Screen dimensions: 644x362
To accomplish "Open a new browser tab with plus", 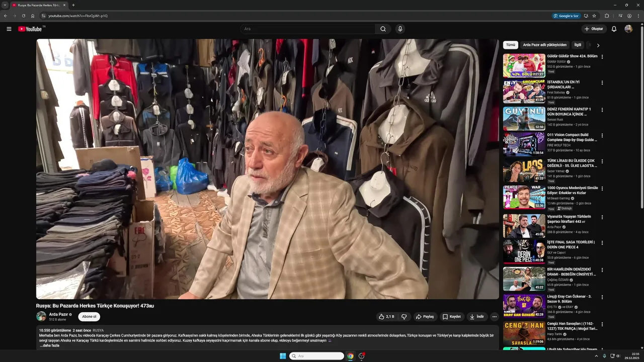I will pos(73,5).
